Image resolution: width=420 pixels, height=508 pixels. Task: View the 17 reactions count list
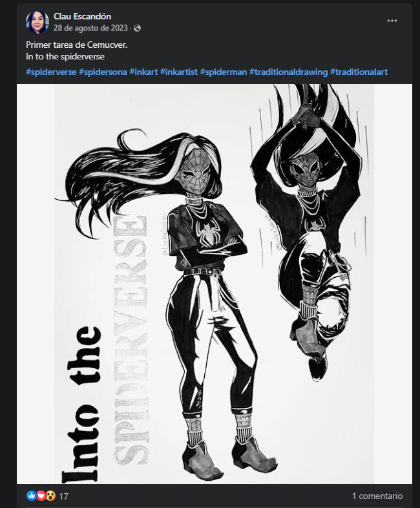click(x=64, y=496)
